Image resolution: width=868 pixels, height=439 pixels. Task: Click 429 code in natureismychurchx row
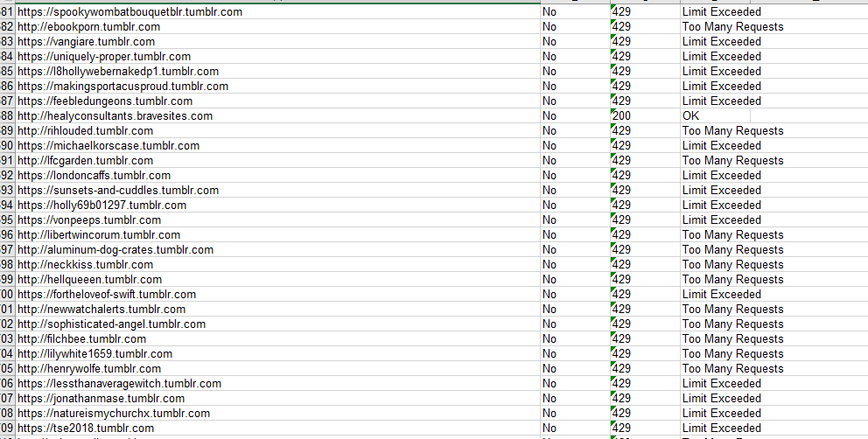(x=646, y=414)
